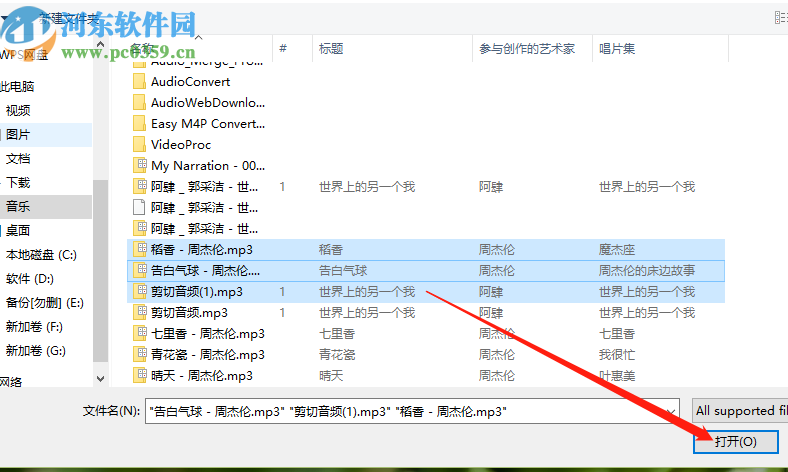Sort by the 参与创作的艺术家 column header
The width and height of the screenshot is (788, 472).
(x=527, y=48)
